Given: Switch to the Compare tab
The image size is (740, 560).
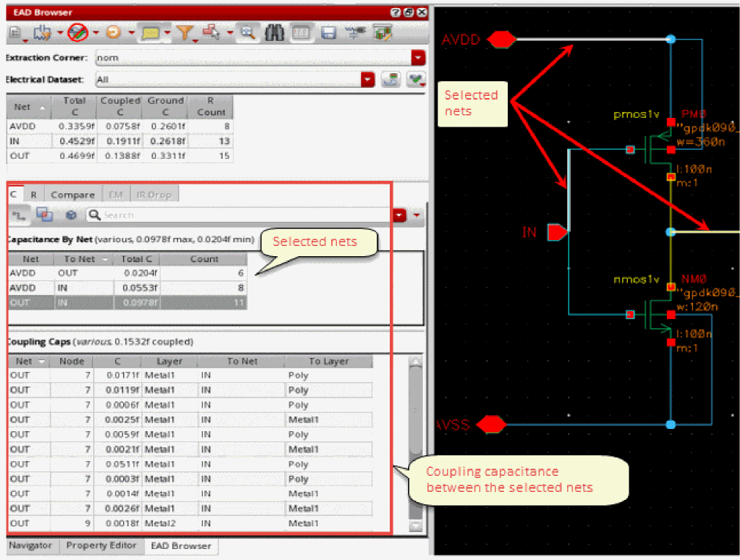Looking at the screenshot, I should coord(73,195).
